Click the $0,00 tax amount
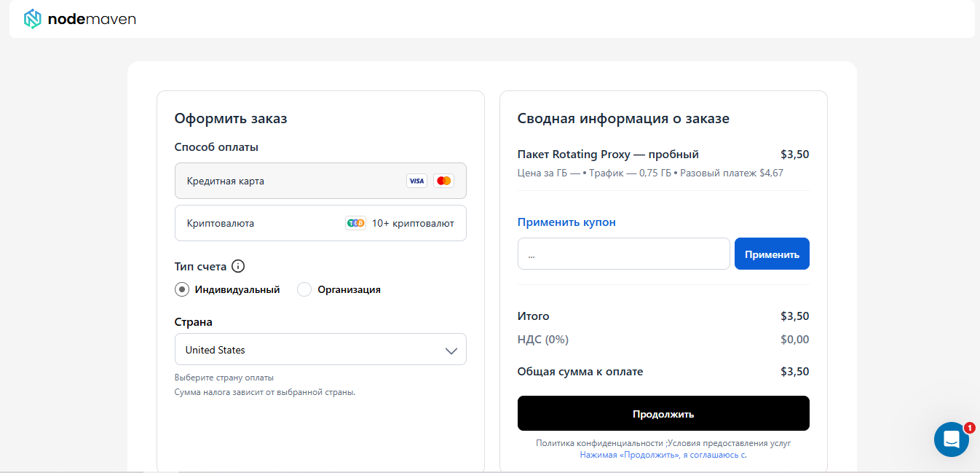The width and height of the screenshot is (980, 473). point(794,340)
